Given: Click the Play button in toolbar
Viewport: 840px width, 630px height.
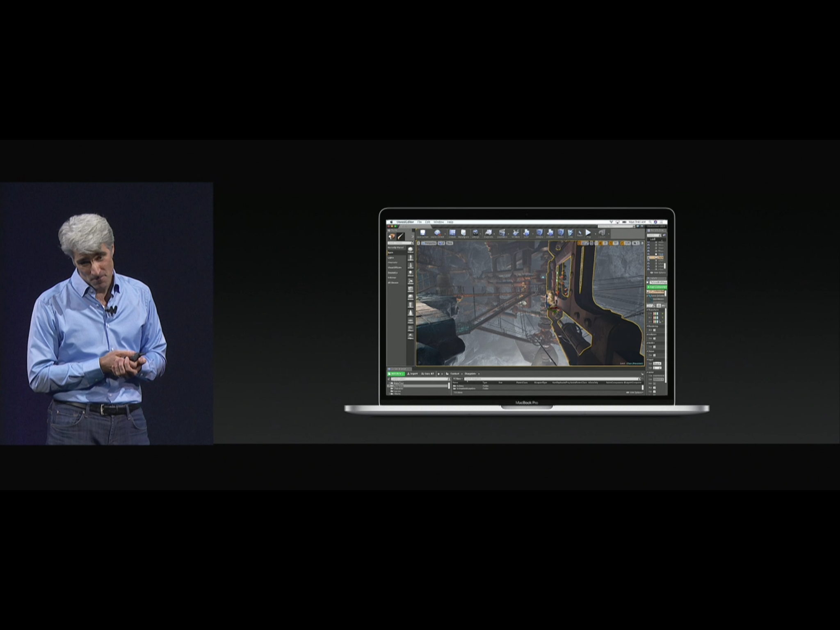Looking at the screenshot, I should pyautogui.click(x=588, y=233).
